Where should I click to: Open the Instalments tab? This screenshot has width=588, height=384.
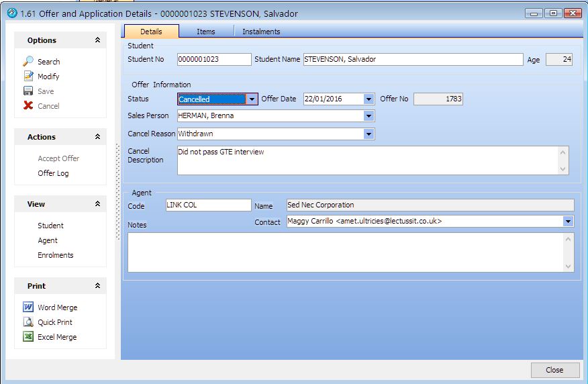[x=261, y=32]
